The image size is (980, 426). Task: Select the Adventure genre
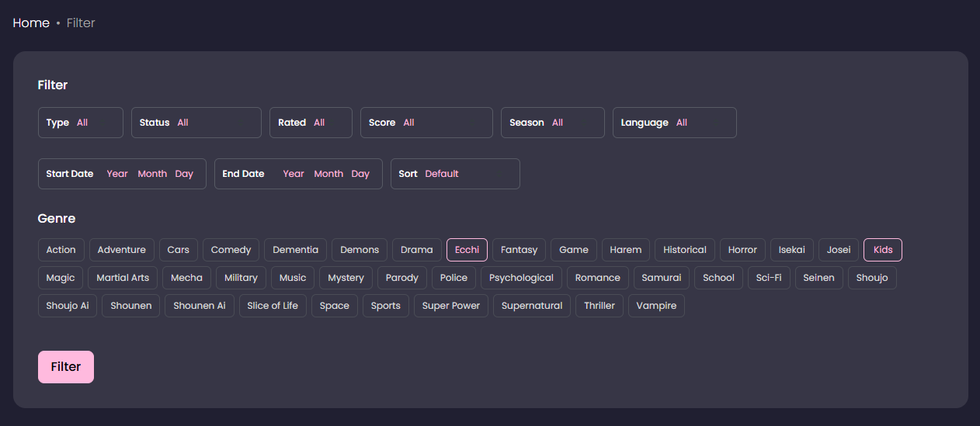pyautogui.click(x=122, y=250)
